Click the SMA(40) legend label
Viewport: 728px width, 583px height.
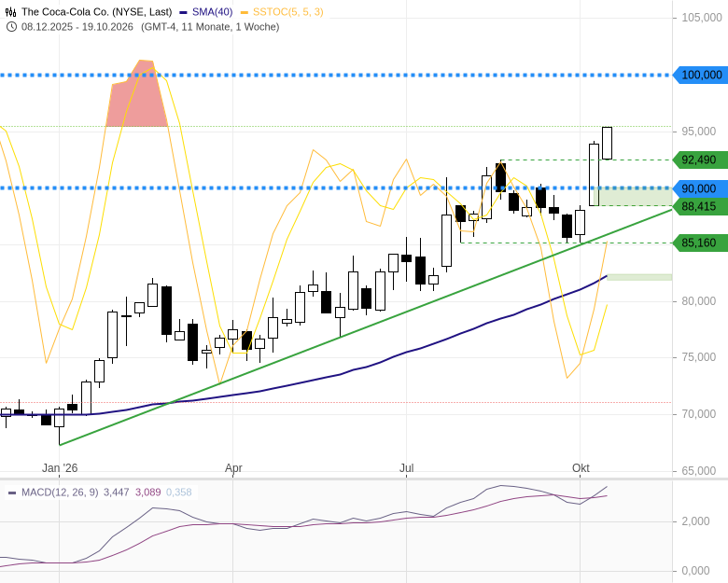click(212, 12)
